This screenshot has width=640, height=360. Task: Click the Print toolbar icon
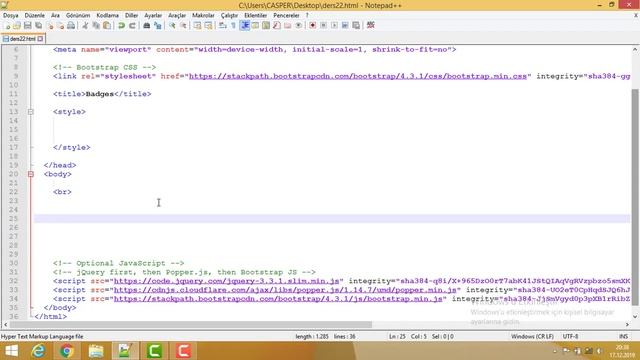tap(71, 25)
